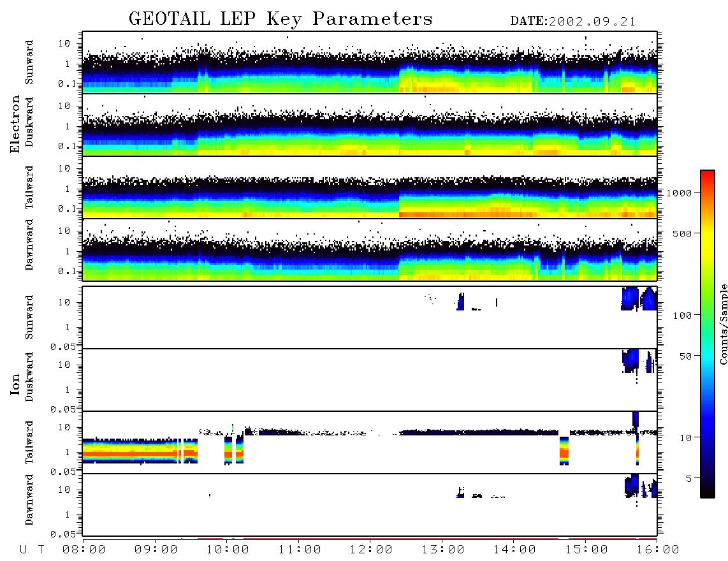
Task: Select the 'DATE:2002.09.21' label
Action: 573,22
